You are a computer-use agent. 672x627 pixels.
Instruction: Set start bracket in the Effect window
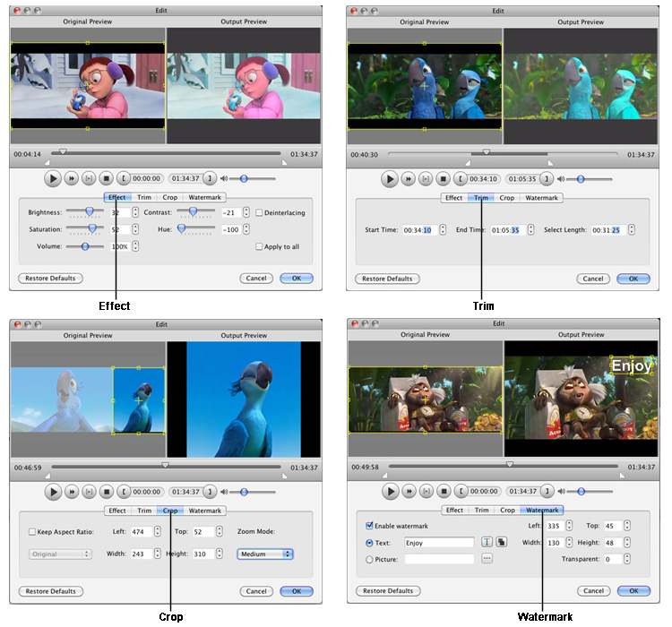124,178
